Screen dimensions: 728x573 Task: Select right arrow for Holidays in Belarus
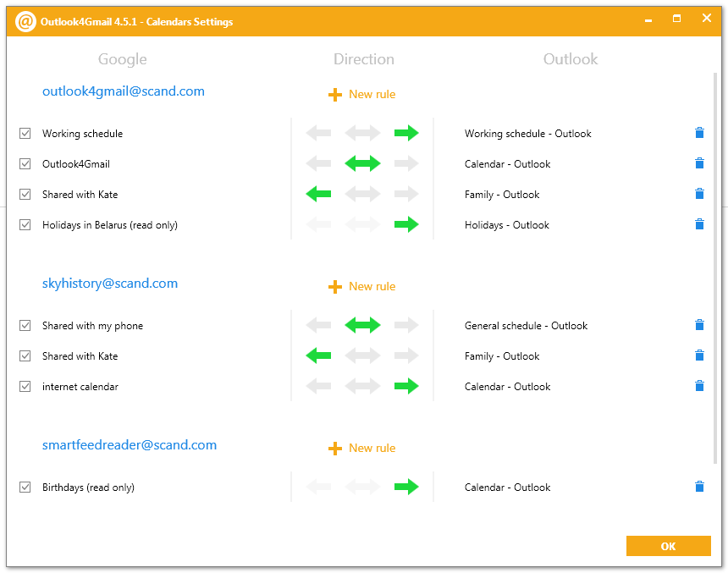(x=406, y=224)
